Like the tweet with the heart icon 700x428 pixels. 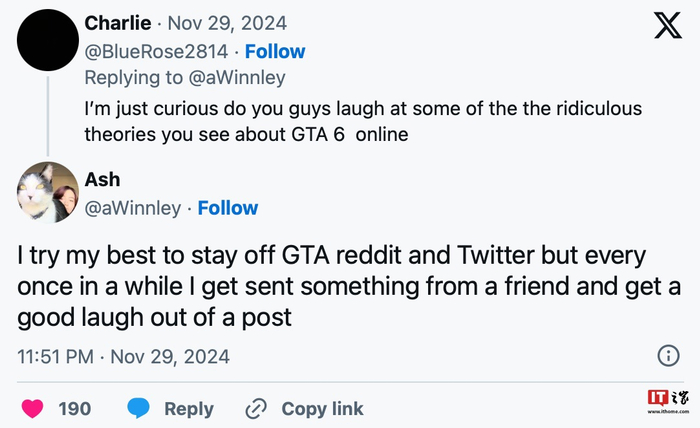click(33, 408)
